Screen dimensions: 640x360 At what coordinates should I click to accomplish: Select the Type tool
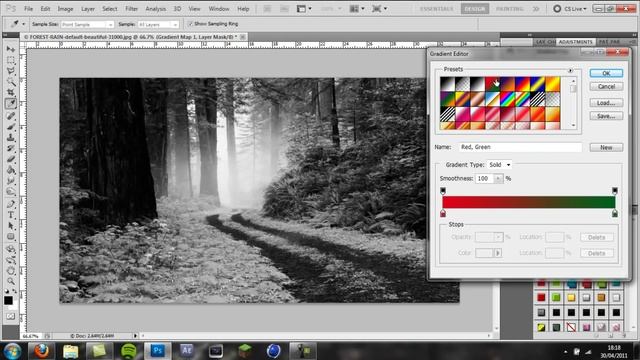pos(11,215)
